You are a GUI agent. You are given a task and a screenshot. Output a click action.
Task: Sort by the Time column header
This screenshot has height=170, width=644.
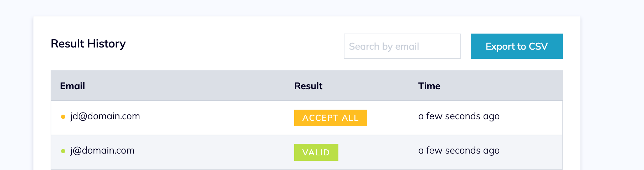point(429,86)
